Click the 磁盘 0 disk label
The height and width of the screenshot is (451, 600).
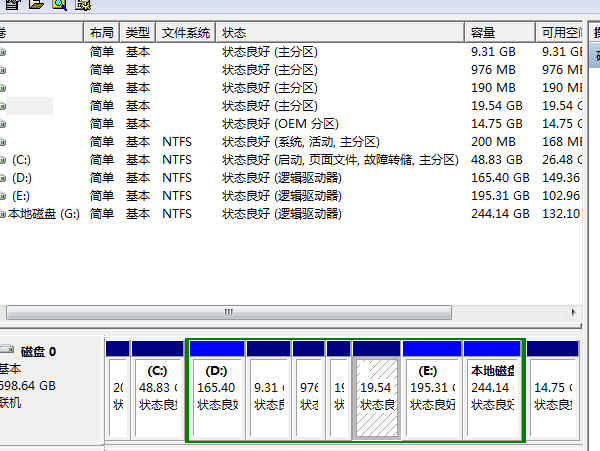pos(38,352)
